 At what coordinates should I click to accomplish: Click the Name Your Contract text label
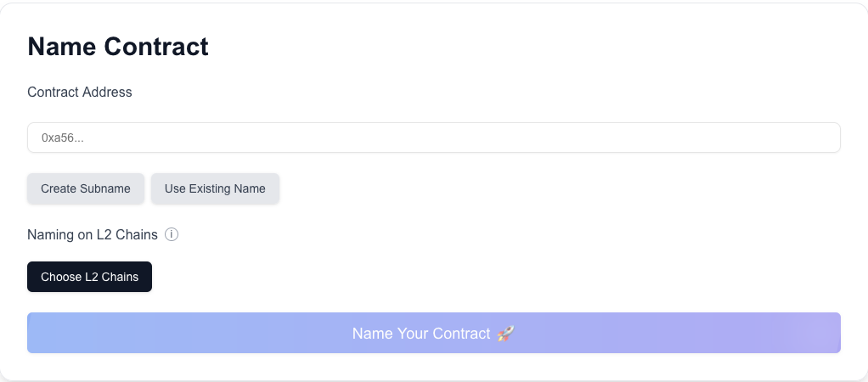pos(421,334)
